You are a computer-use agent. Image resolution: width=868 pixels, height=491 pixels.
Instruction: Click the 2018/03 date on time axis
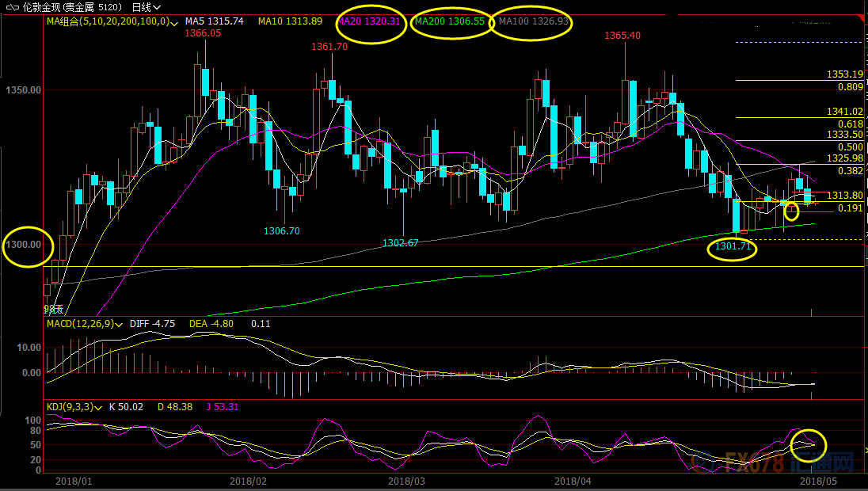pos(406,481)
